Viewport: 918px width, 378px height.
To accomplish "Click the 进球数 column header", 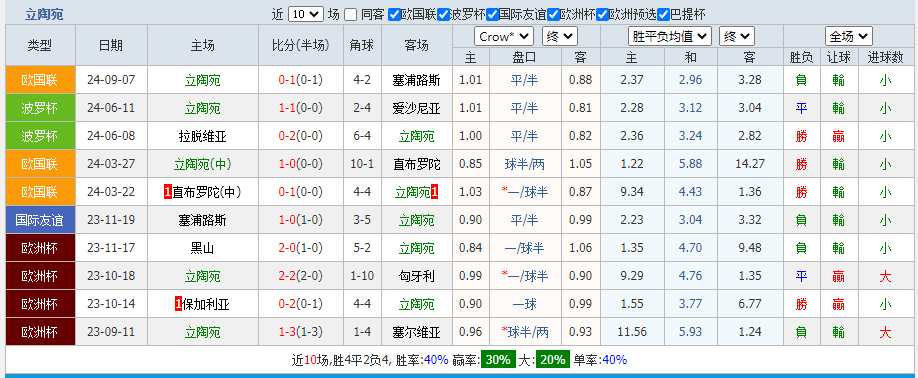I will 885,57.
